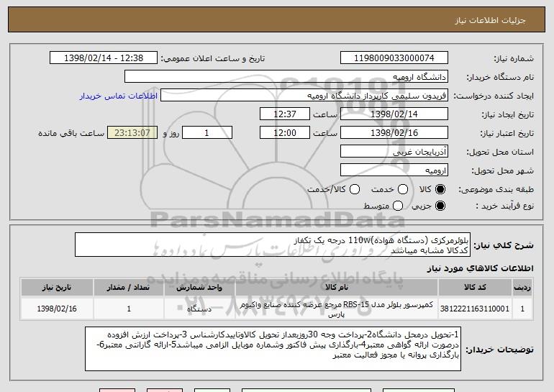This screenshot has height=392, width=554.
Task: Select the کالا radio button
Action: click(440, 189)
